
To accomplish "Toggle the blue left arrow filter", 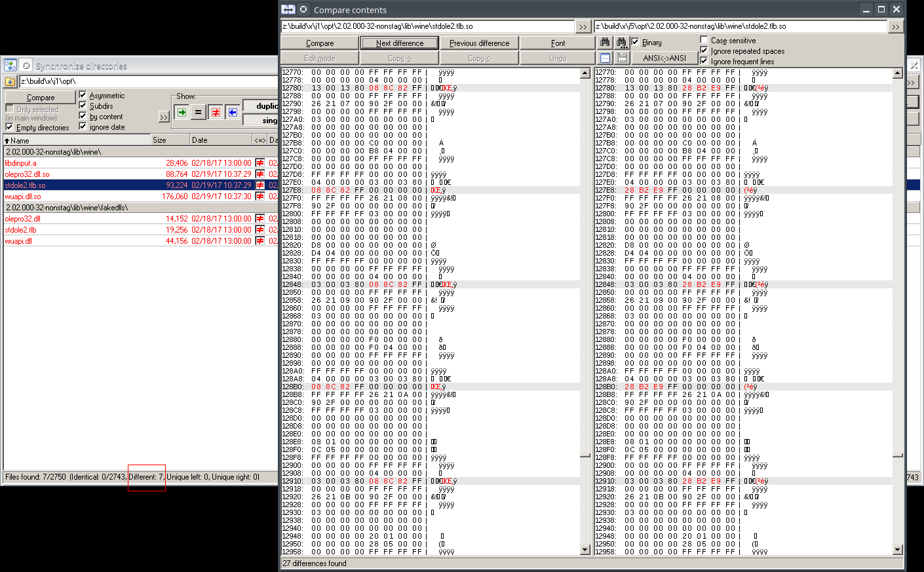I will coord(232,112).
